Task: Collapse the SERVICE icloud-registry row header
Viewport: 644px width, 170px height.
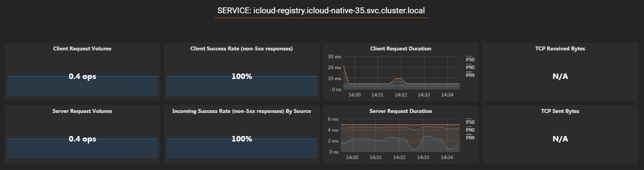Action: pos(321,11)
